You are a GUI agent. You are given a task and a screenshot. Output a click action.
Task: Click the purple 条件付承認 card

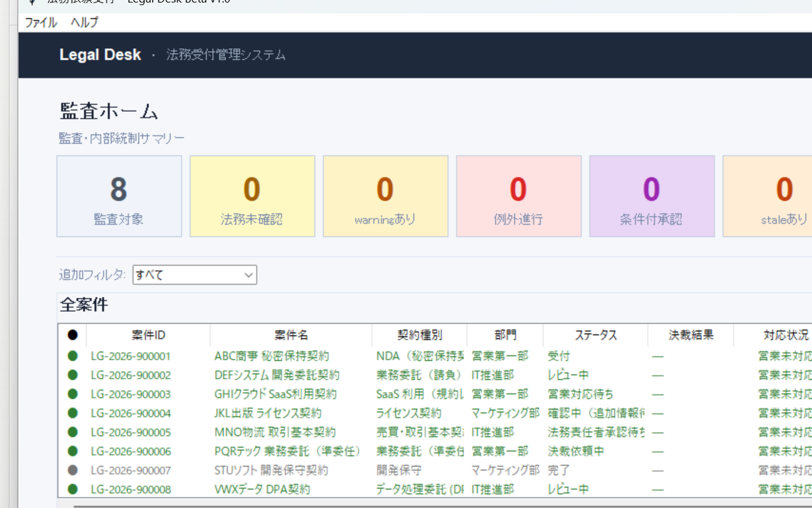(x=652, y=196)
